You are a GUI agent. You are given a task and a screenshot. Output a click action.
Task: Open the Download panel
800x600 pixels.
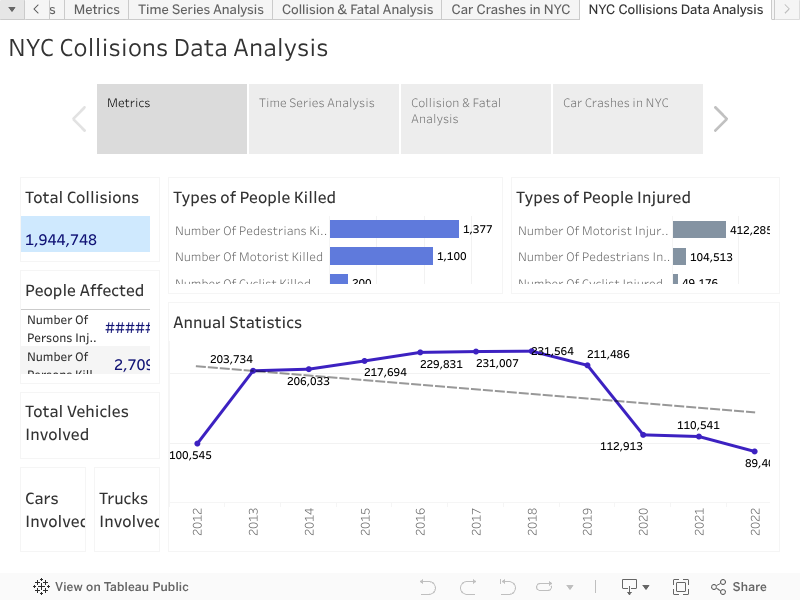[x=630, y=587]
